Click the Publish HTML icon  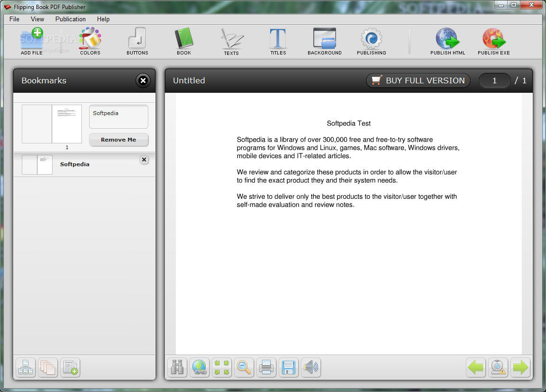coord(448,41)
